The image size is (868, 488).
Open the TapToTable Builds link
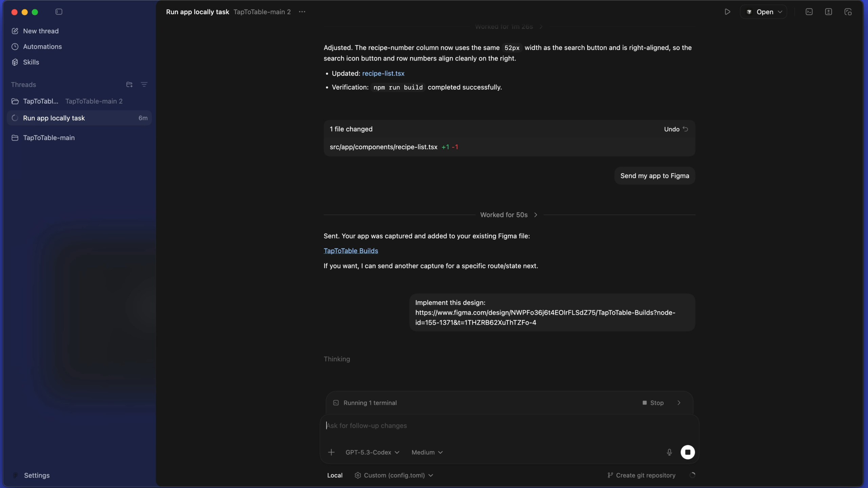click(351, 251)
